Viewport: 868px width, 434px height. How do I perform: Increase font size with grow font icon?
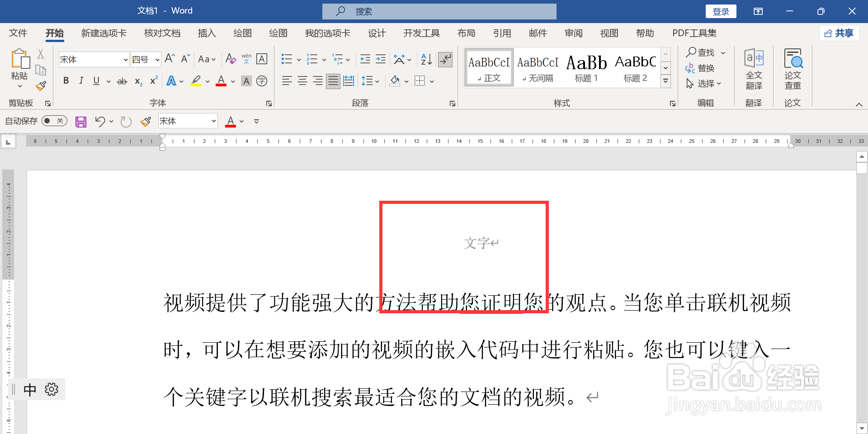(x=170, y=59)
